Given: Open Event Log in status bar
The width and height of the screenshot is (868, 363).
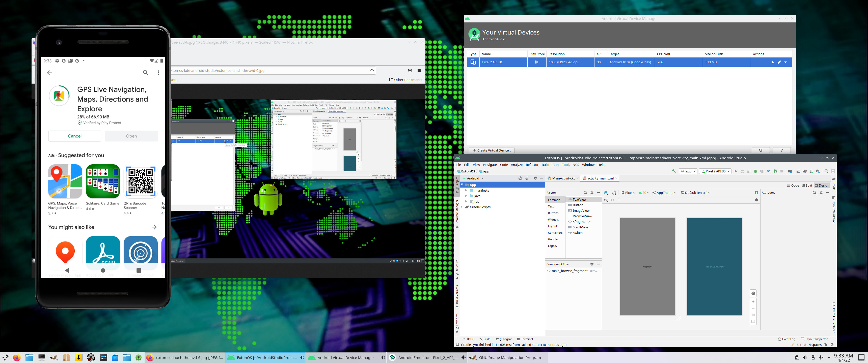Looking at the screenshot, I should 787,339.
